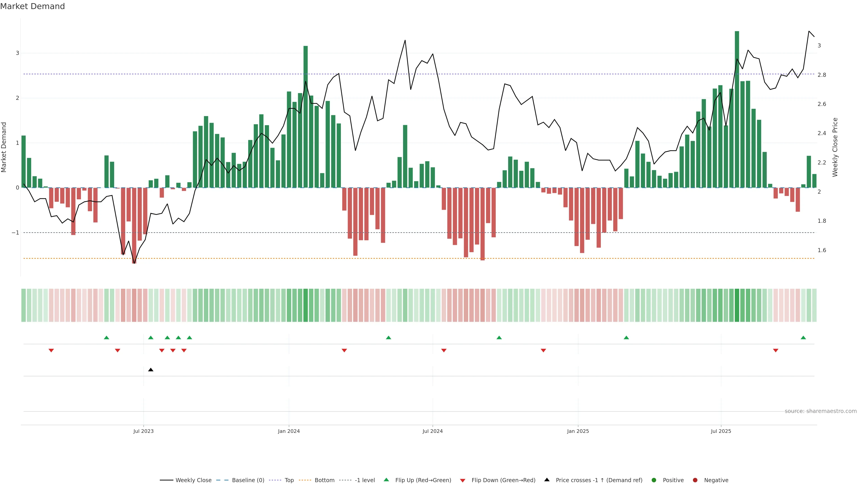Screen dimensions: 868x488
Task: Click the black Price crosses -1 legend triangle
Action: point(547,480)
